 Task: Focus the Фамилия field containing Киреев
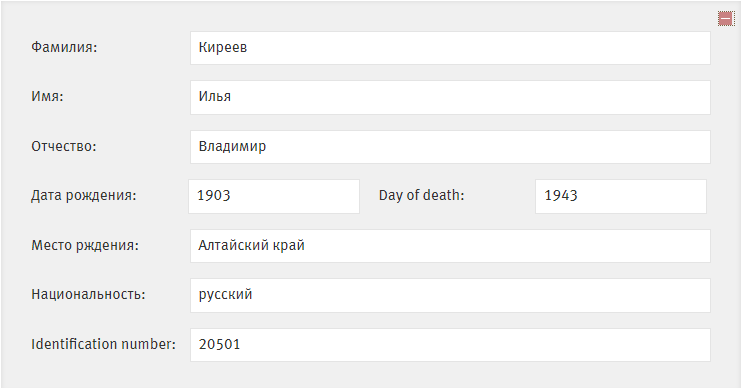[450, 48]
